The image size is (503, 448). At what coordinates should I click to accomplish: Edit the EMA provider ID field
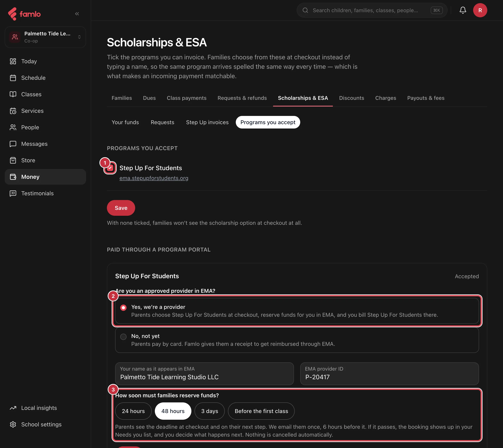pos(389,373)
